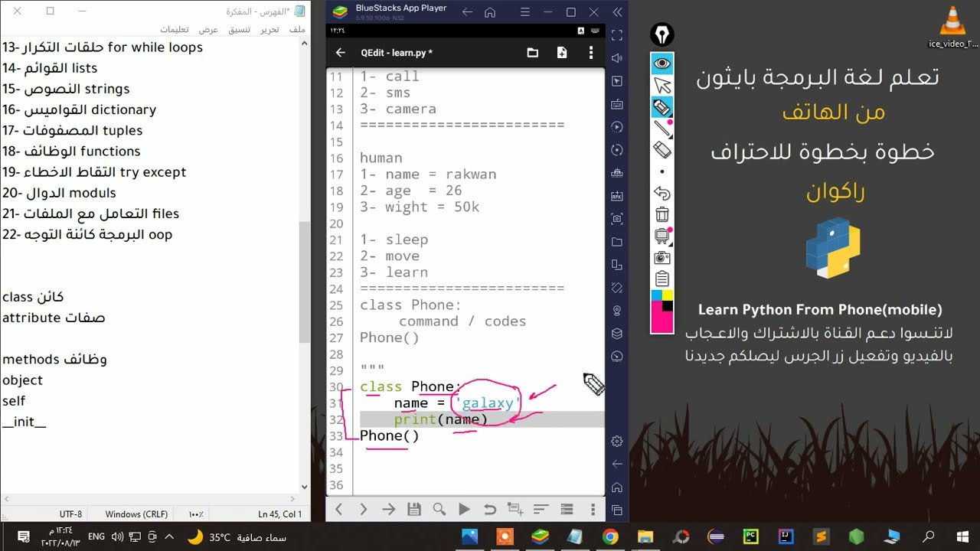Move cursor right with QEdit bottom chevron
The height and width of the screenshot is (551, 980).
(x=364, y=509)
